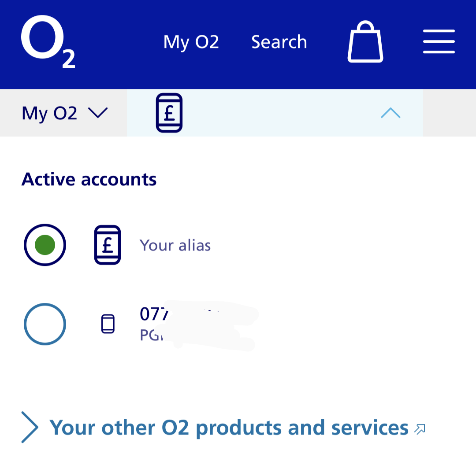Click the Active accounts heading
The height and width of the screenshot is (461, 476).
[x=89, y=179]
